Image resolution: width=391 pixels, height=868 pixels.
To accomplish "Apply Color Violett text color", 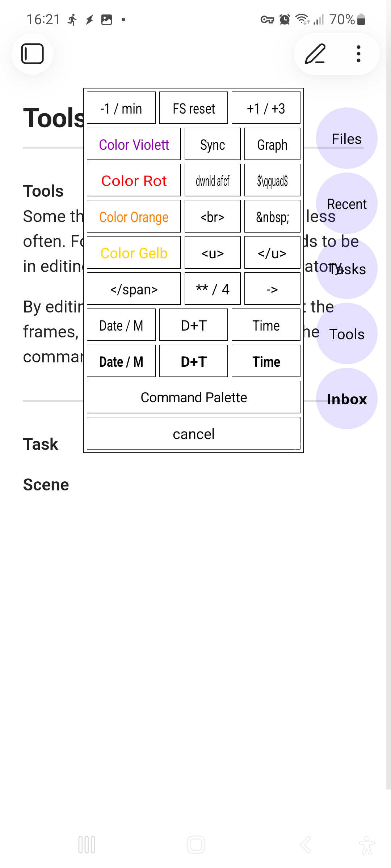I will click(134, 144).
